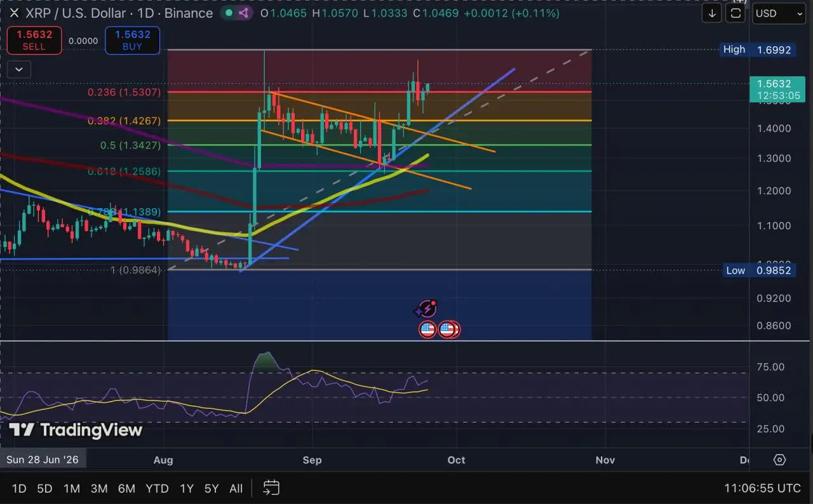Click the TradingView logo
Viewport: 813px width, 504px height.
point(76,430)
